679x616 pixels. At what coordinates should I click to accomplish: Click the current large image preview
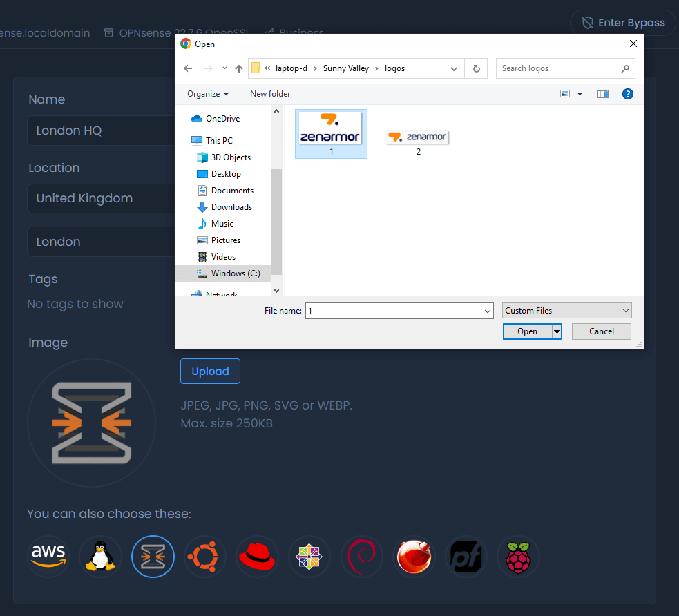coord(91,423)
